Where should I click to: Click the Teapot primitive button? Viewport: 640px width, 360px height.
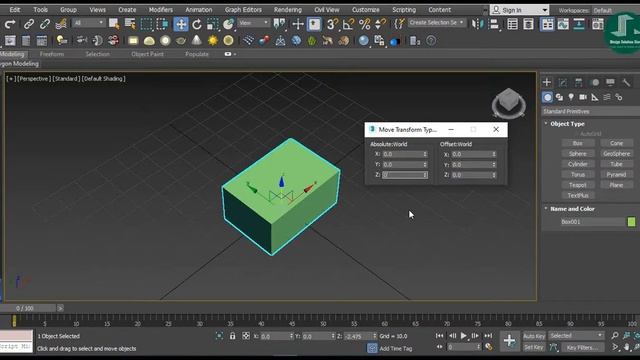pos(578,185)
